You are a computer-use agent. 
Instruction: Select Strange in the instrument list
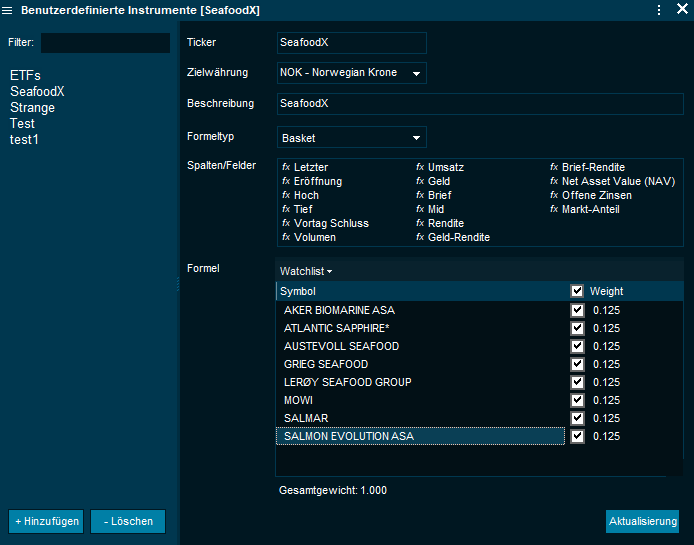click(x=32, y=108)
